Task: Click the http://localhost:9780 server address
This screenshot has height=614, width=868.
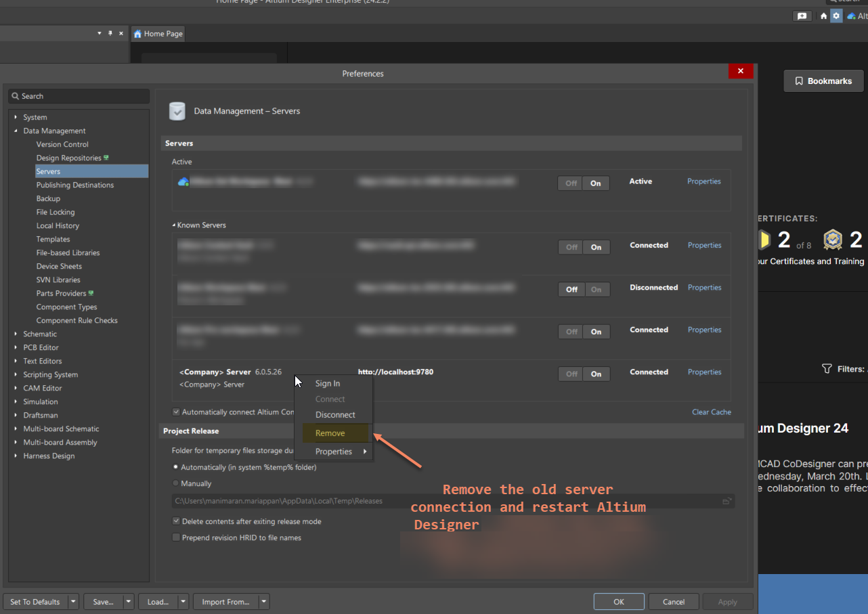Action: pyautogui.click(x=395, y=372)
